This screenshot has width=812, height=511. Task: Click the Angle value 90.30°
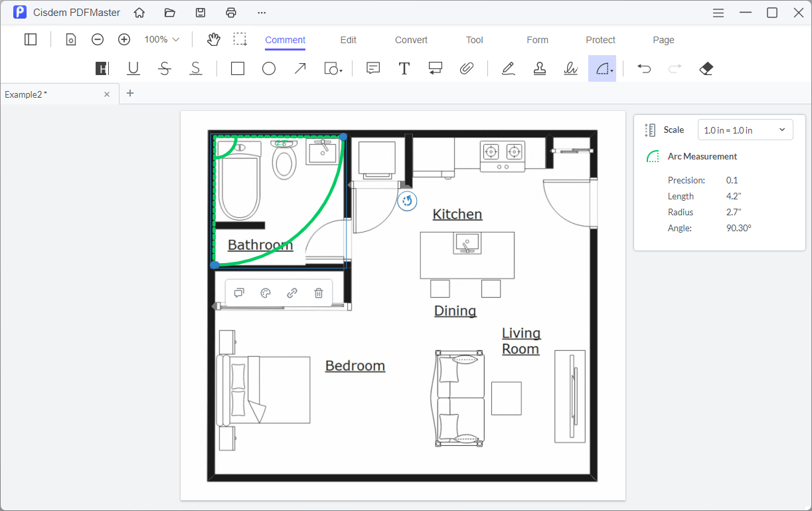click(739, 228)
